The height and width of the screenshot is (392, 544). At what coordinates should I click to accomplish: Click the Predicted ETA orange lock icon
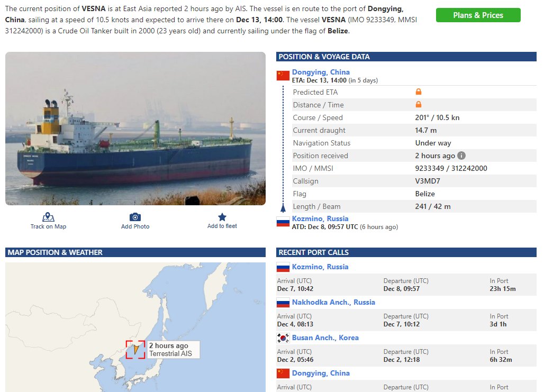[x=419, y=92]
